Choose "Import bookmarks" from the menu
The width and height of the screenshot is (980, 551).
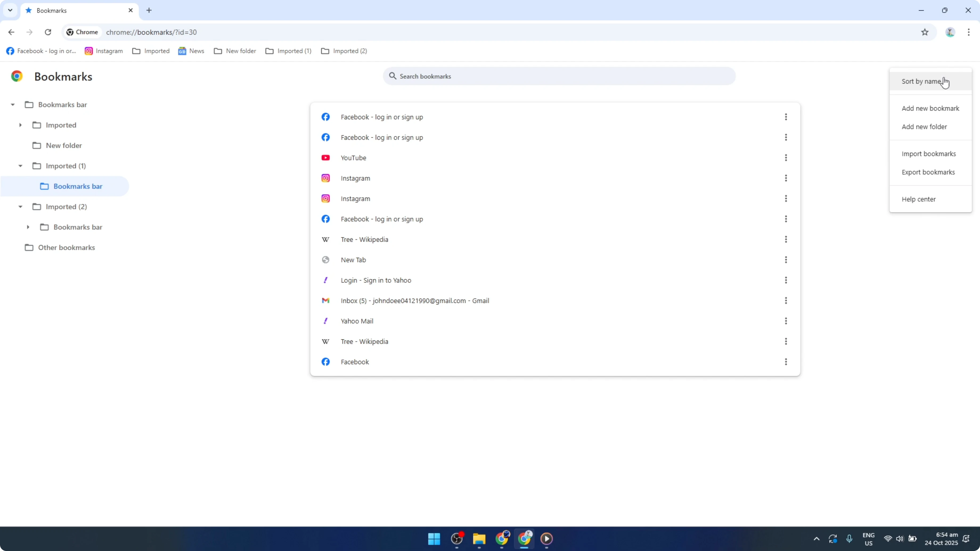[929, 153]
